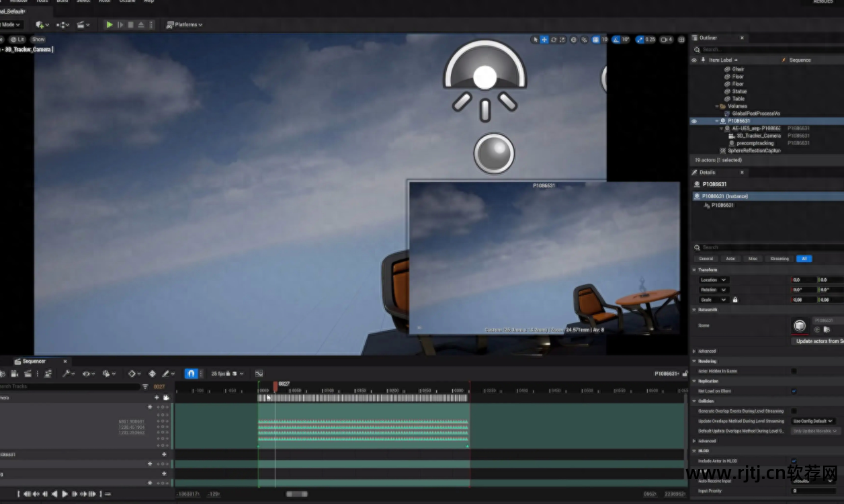Viewport: 844px width, 504px height.
Task: Click the camera icon on the camera track
Action: [x=166, y=398]
